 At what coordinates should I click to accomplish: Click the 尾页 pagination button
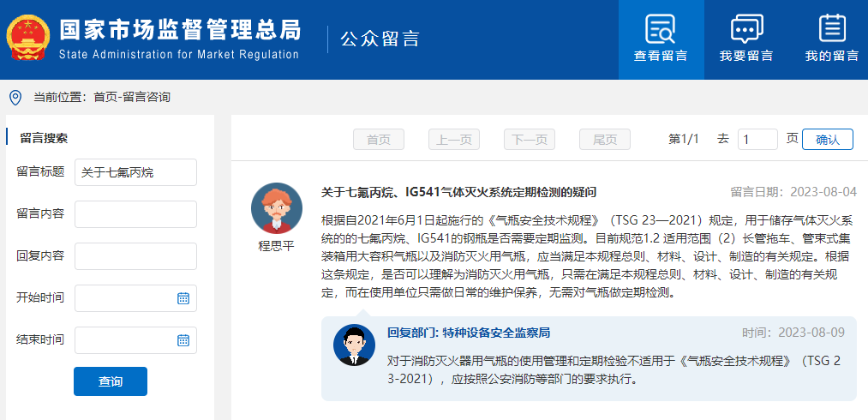[604, 140]
